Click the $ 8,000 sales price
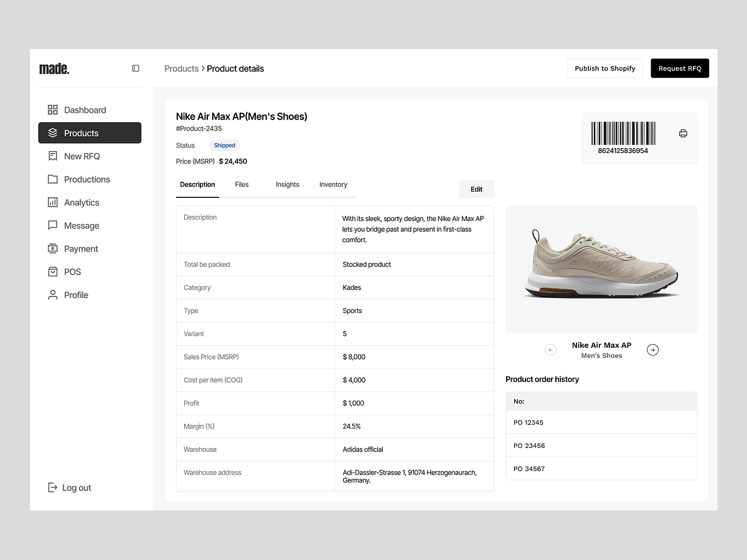Image resolution: width=747 pixels, height=560 pixels. pyautogui.click(x=354, y=357)
